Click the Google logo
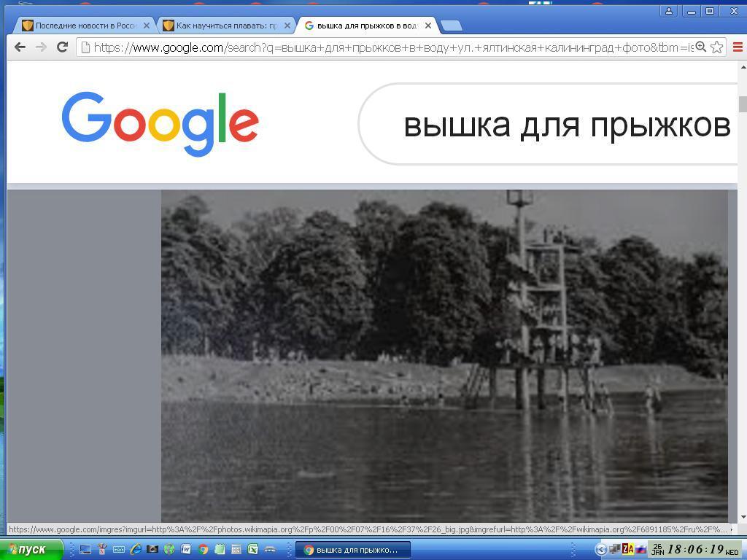The image size is (747, 560). (x=160, y=123)
